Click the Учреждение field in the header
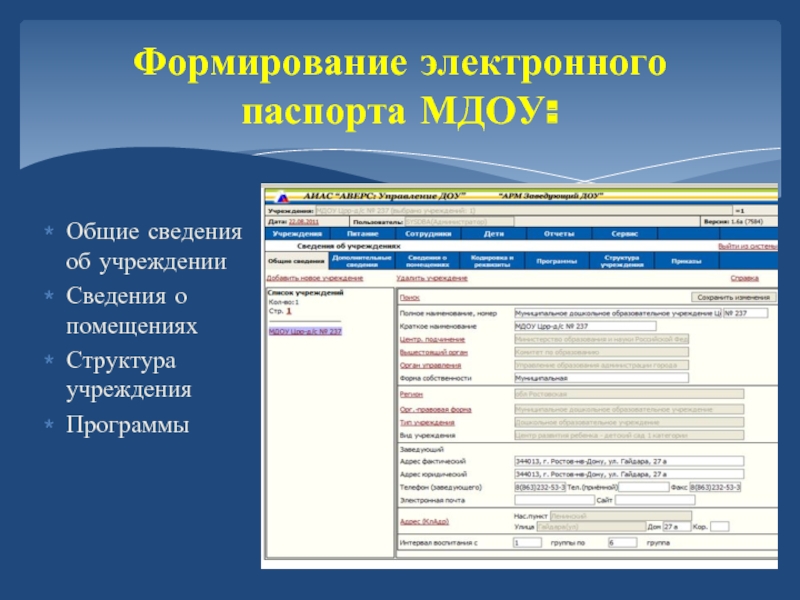This screenshot has height=600, width=800. point(524,210)
